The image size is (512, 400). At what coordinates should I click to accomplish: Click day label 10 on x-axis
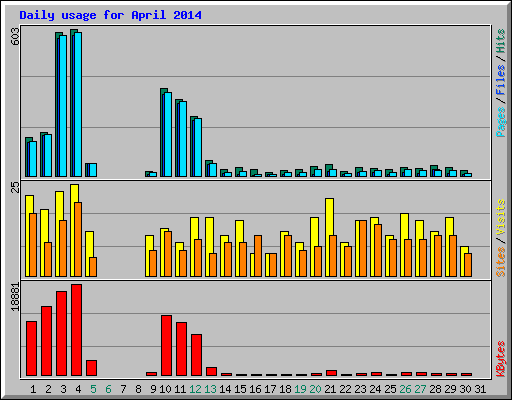pos(165,389)
